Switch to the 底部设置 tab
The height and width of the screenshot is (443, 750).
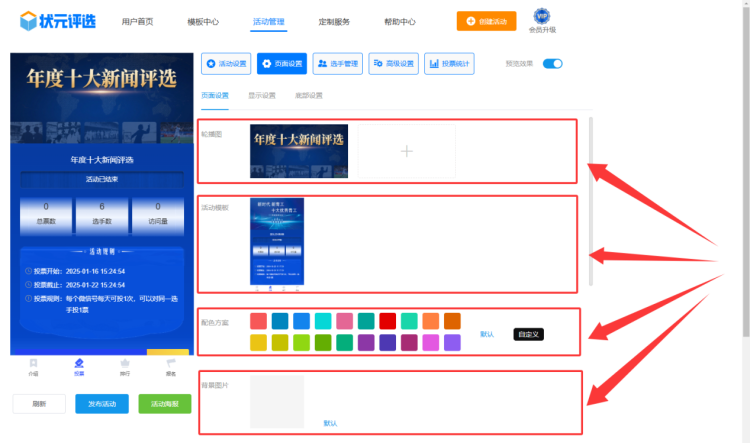308,96
